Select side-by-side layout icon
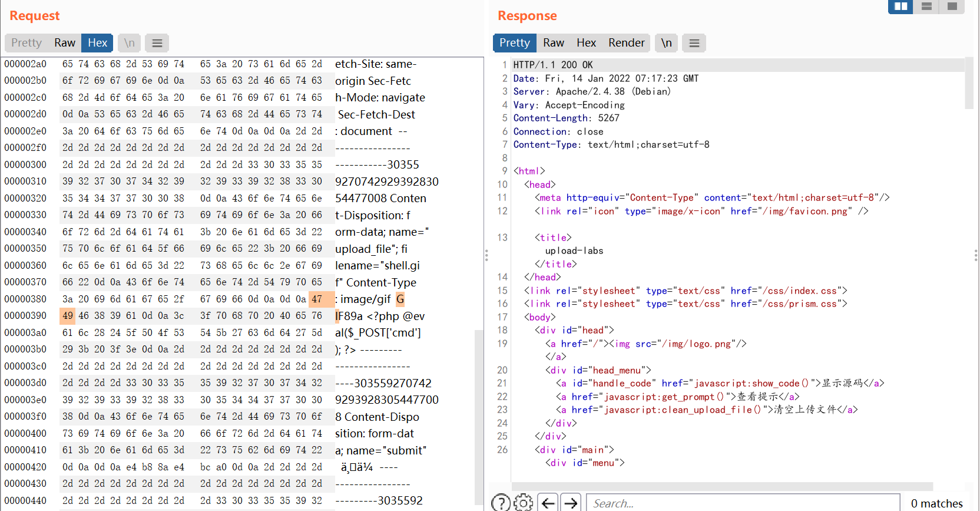980x511 pixels. [x=900, y=6]
